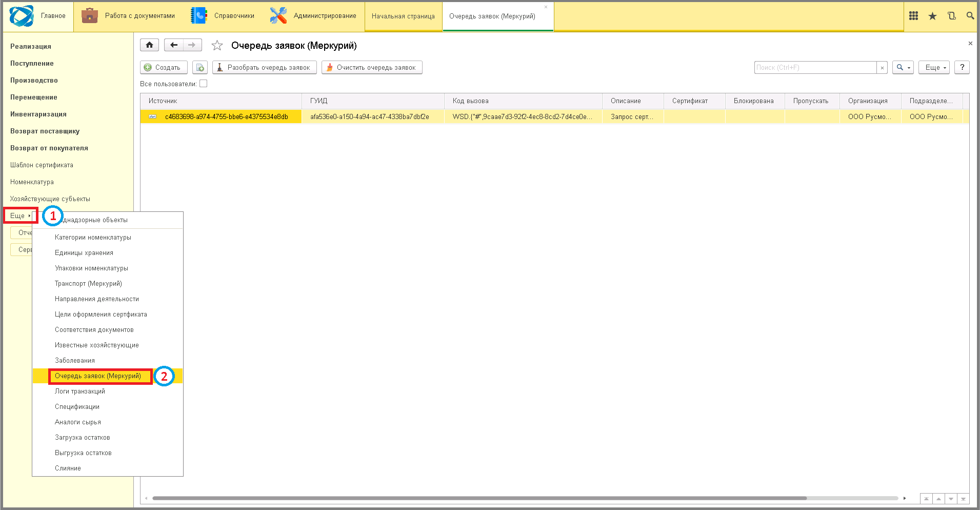The height and width of the screenshot is (510, 980).
Task: Click the Home icon button
Action: [x=149, y=45]
